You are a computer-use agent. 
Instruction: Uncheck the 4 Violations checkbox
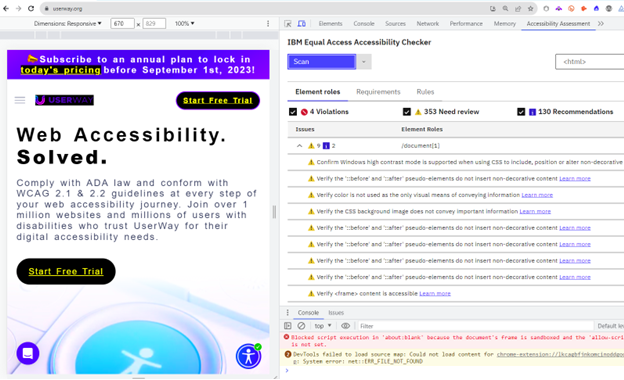[293, 112]
